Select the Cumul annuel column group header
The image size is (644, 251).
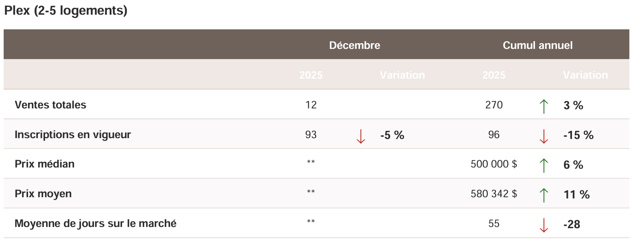tap(537, 45)
